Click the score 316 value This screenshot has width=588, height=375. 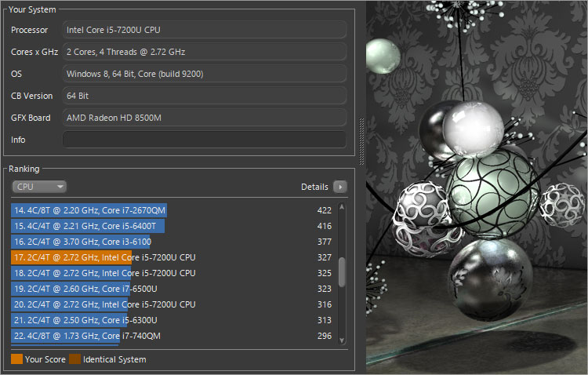point(325,304)
